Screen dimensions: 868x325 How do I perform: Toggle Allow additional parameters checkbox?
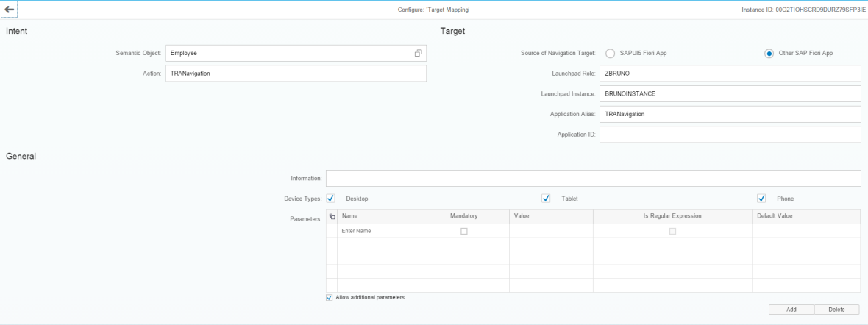[x=329, y=298]
